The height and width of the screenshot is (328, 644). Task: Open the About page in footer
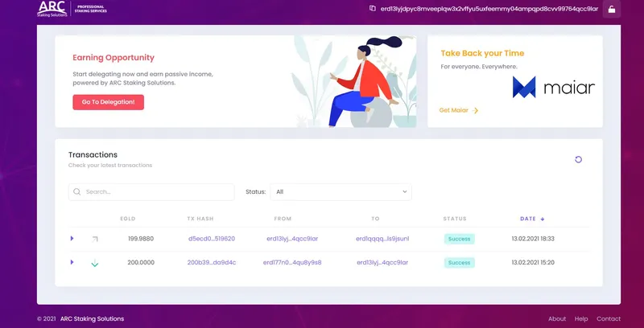click(557, 319)
